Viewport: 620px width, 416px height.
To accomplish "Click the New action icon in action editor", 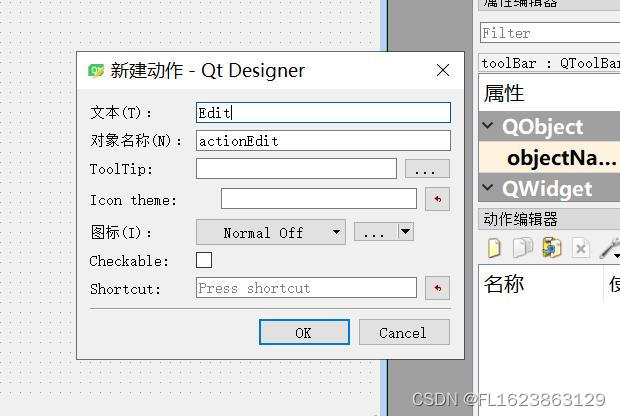I will click(x=494, y=248).
